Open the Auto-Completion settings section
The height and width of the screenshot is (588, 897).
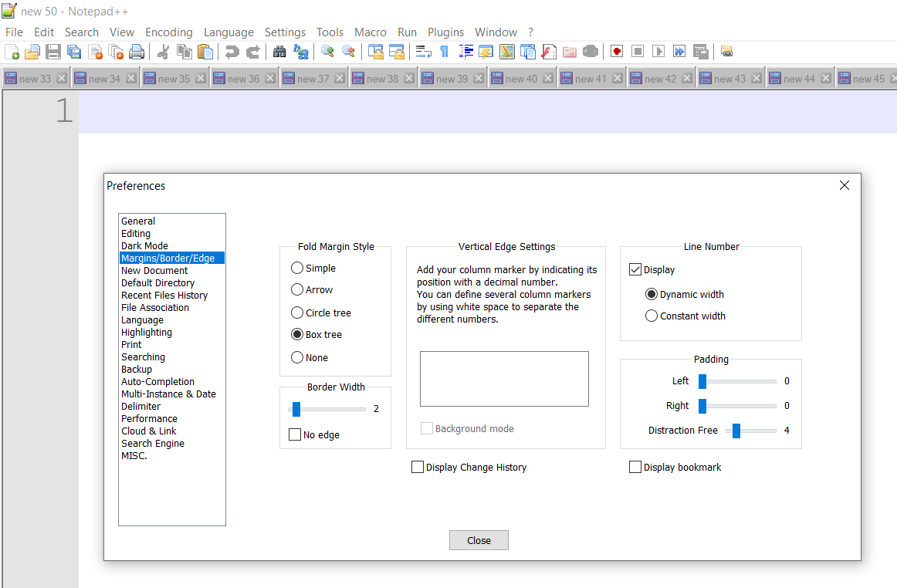157,381
